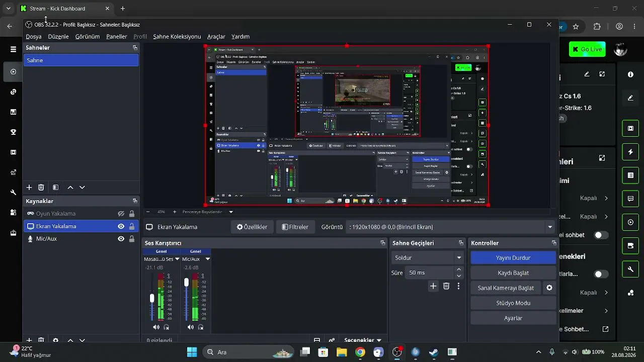Click the info icon in Kick sidebar
The height and width of the screenshot is (362, 644).
(x=630, y=74)
